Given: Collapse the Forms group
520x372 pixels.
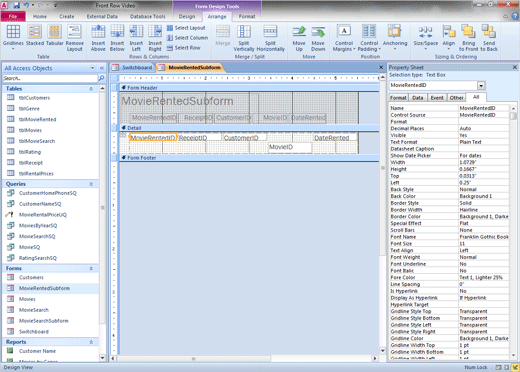Looking at the screenshot, I should point(91,269).
